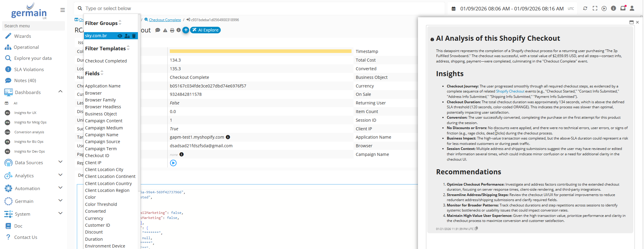This screenshot has width=644, height=249.
Task: Close the AI Analysis panel
Action: pos(637,22)
